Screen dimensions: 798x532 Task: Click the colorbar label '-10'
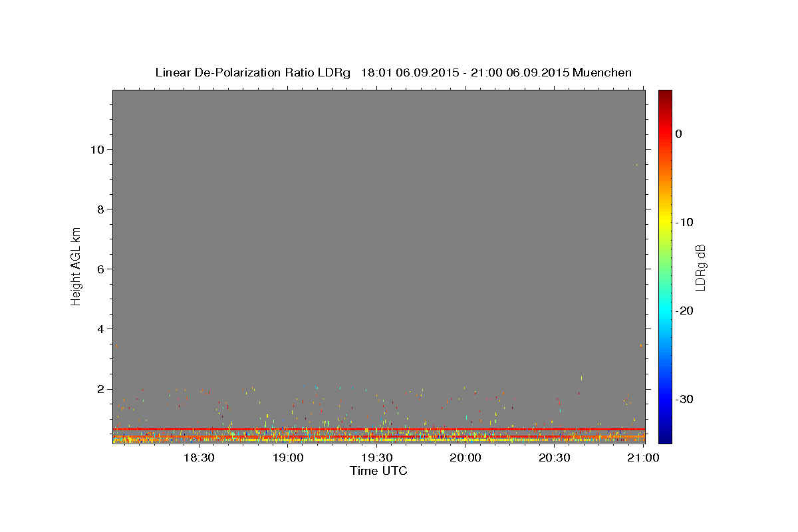coord(684,222)
